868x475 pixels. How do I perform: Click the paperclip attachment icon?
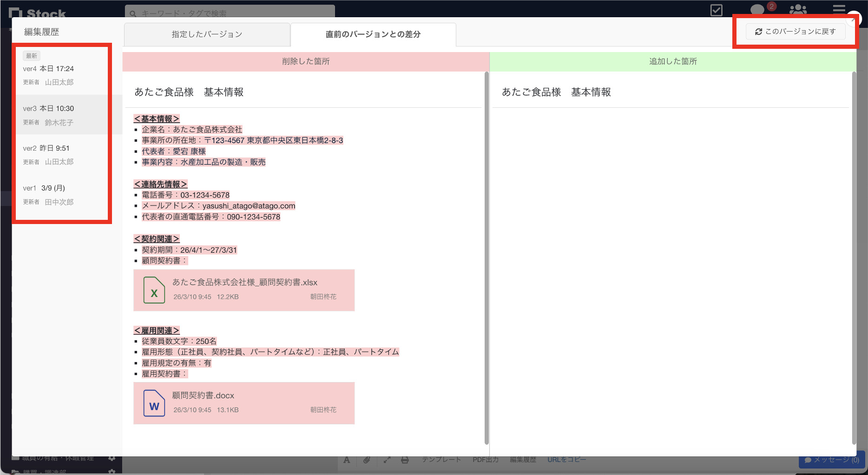tap(367, 460)
